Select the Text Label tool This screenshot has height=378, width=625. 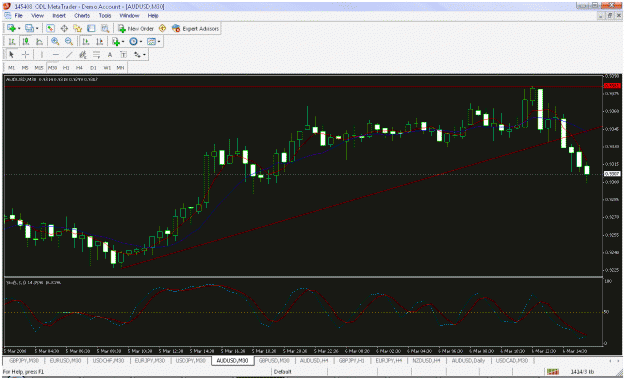[x=123, y=55]
